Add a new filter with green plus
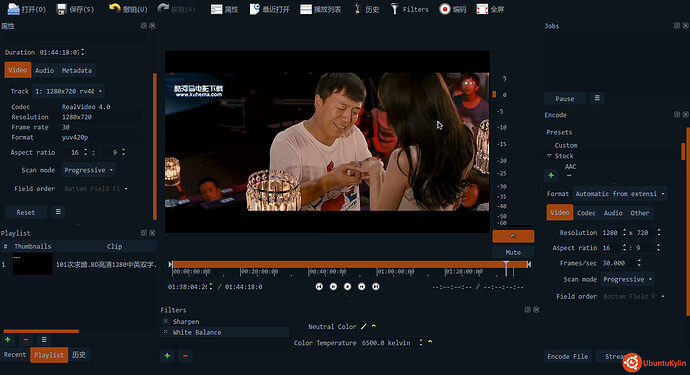 [167, 356]
